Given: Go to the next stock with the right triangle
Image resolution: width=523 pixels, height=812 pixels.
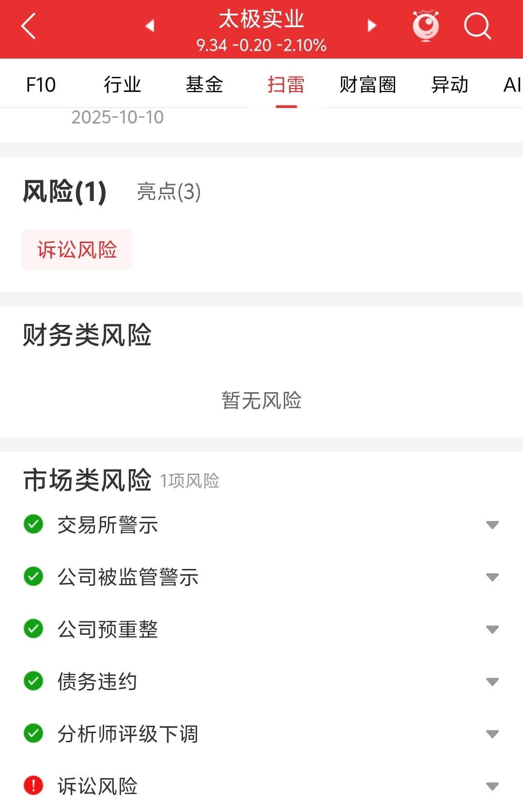Looking at the screenshot, I should point(372,26).
